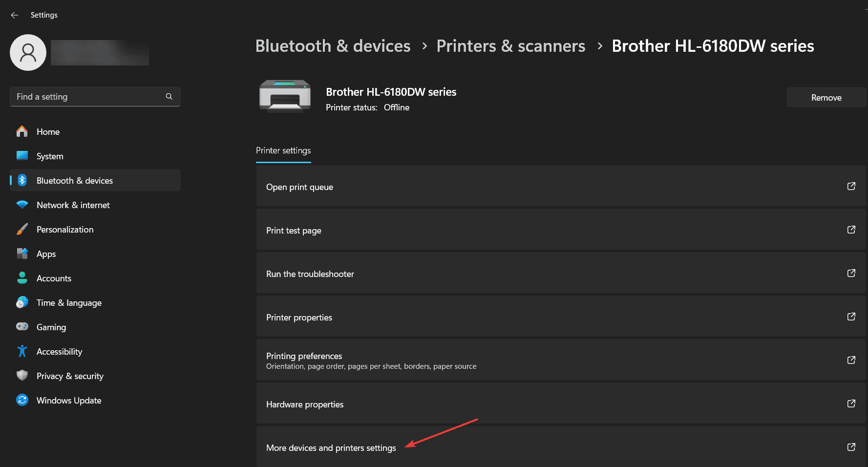This screenshot has height=467, width=868.
Task: Click Bluetooth & devices breadcrumb link
Action: pos(333,46)
